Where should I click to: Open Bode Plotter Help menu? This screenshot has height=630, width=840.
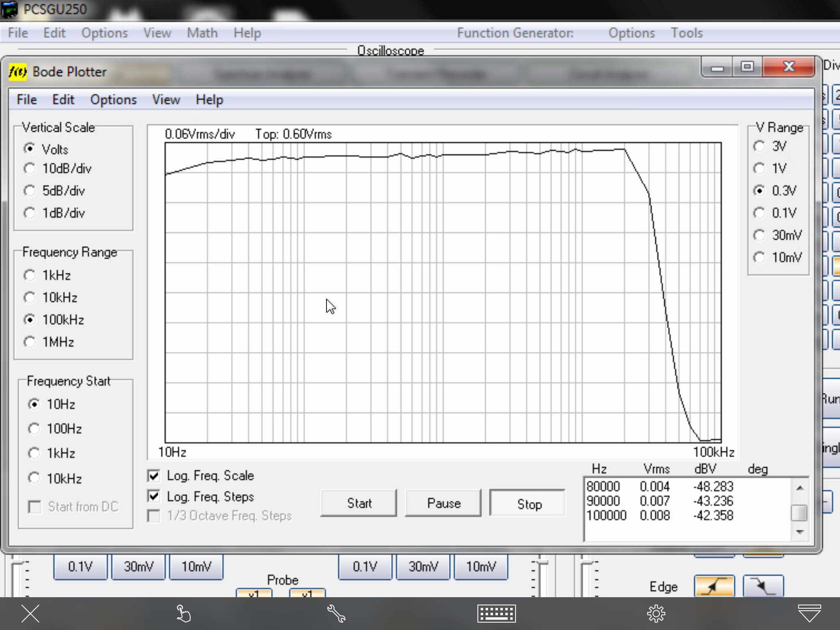coord(209,99)
